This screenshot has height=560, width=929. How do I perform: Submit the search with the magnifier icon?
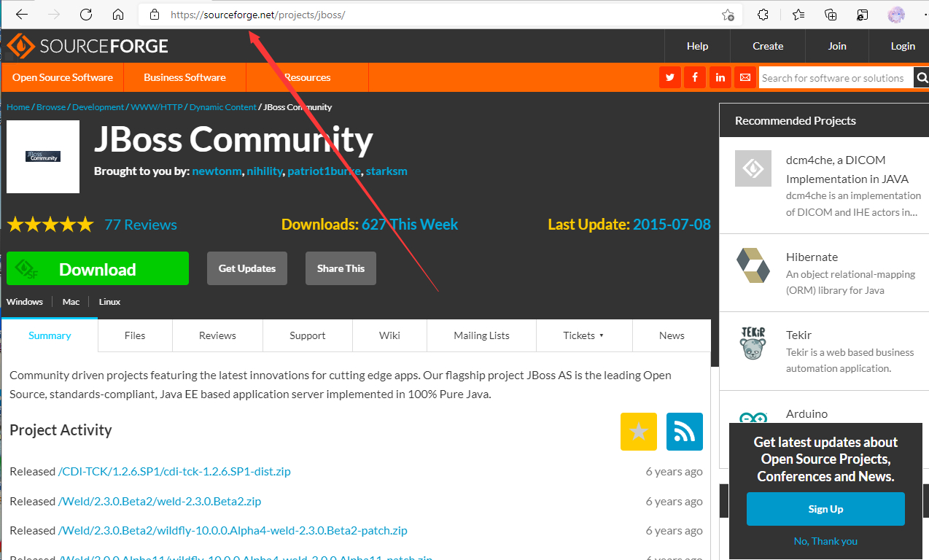coord(922,77)
